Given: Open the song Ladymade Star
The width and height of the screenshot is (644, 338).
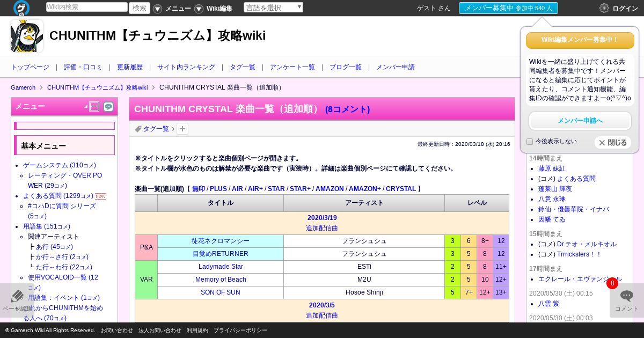Looking at the screenshot, I should [x=221, y=267].
